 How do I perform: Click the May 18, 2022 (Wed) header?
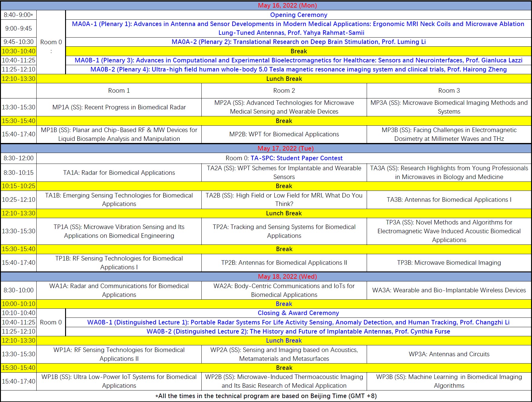coord(287,277)
